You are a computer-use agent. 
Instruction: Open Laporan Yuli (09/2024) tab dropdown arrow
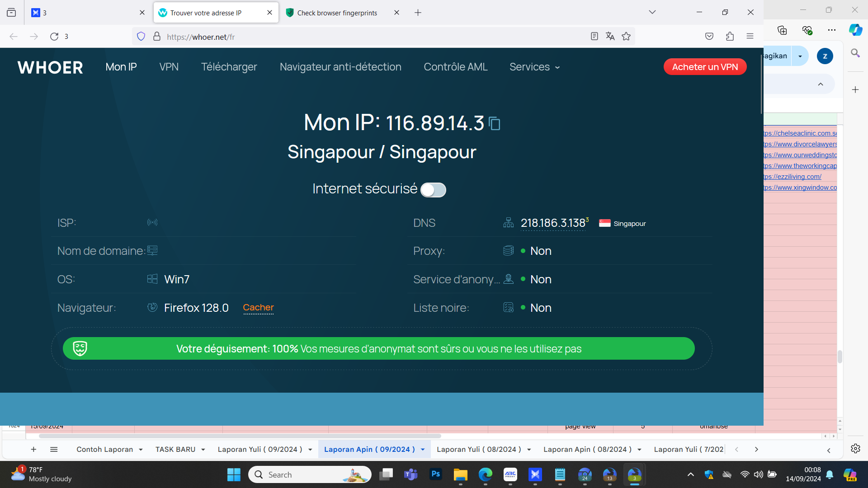tap(310, 450)
